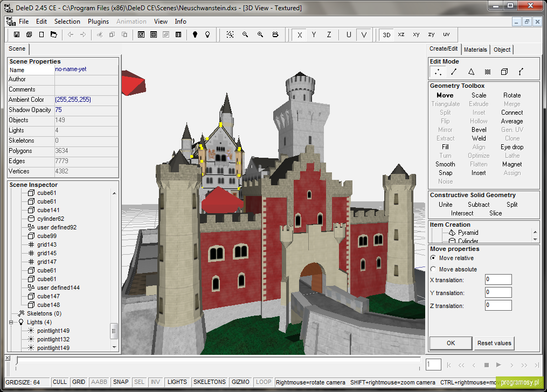Open the Info menu
547x392 pixels.
coord(181,22)
